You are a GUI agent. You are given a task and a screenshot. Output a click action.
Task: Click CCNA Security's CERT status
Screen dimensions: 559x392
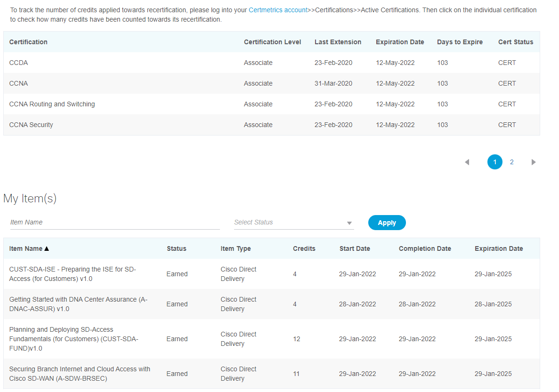pos(507,125)
